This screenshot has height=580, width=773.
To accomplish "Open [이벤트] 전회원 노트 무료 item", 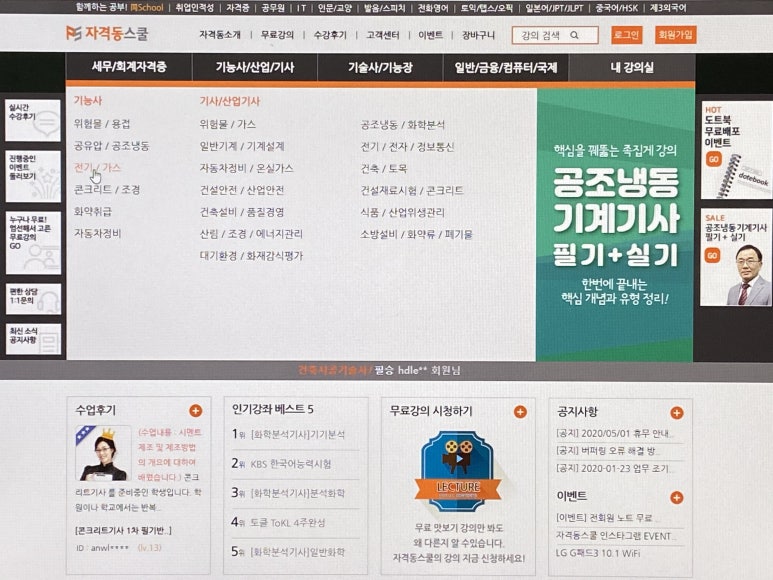I will coord(606,518).
